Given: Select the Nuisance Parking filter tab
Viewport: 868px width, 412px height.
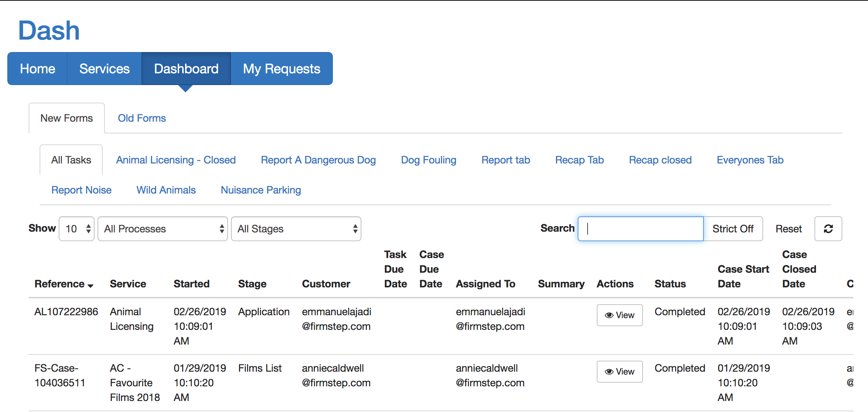Looking at the screenshot, I should [x=260, y=190].
